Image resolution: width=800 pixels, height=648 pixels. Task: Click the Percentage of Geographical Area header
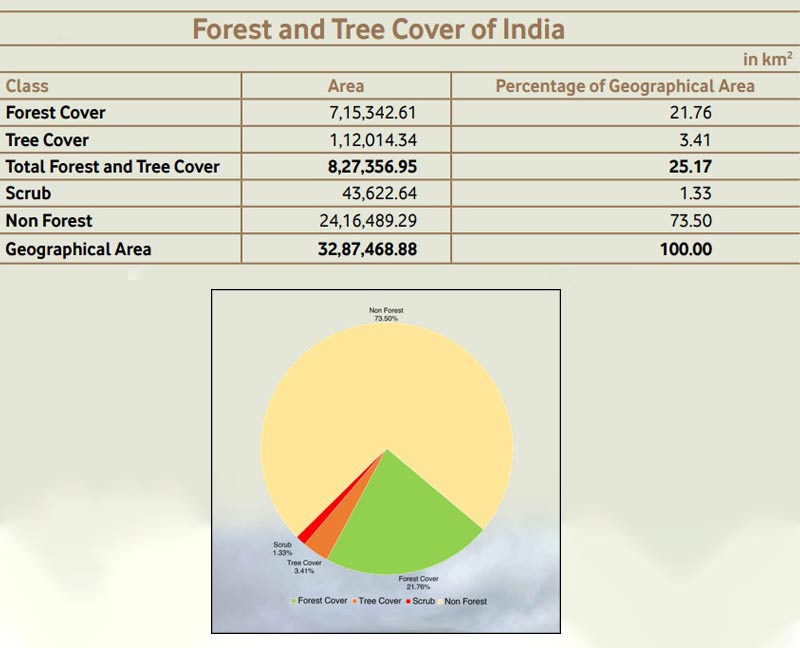(x=623, y=86)
